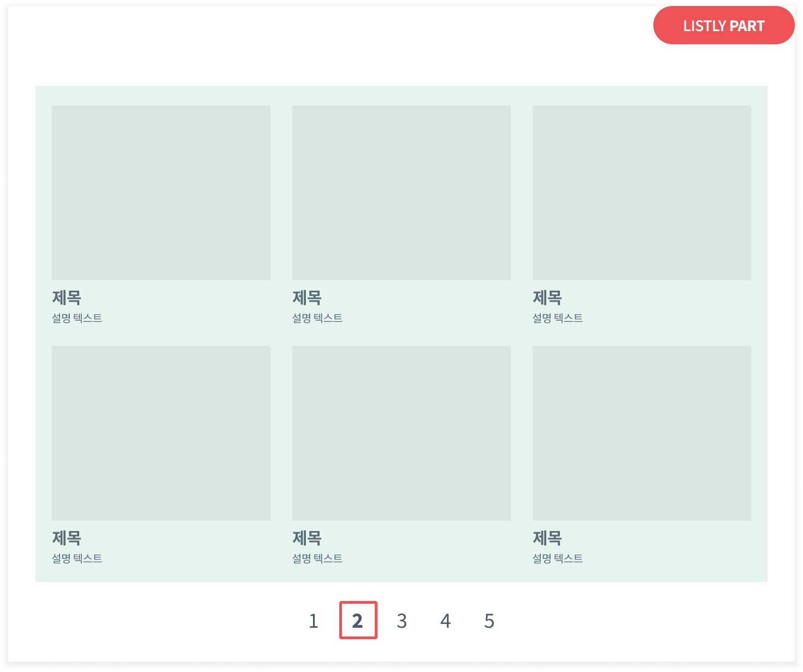803x672 pixels.
Task: Click the 제목 title of first top-row card
Action: click(67, 298)
